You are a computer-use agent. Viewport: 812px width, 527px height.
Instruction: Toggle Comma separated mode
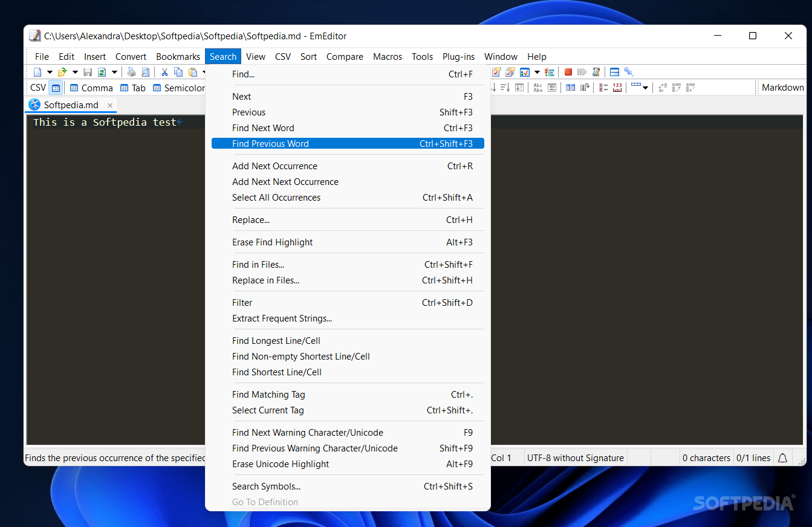[x=91, y=88]
